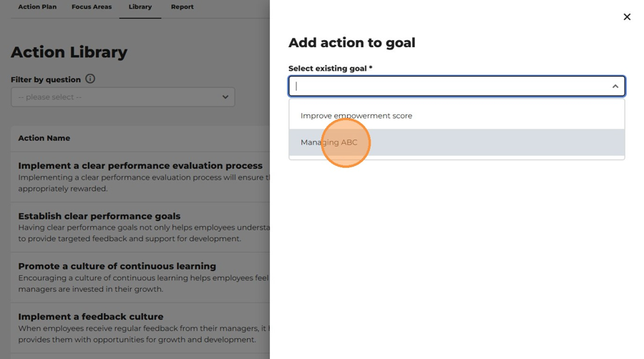Click the filter dropdown's down arrow
The height and width of the screenshot is (359, 644).
(225, 97)
